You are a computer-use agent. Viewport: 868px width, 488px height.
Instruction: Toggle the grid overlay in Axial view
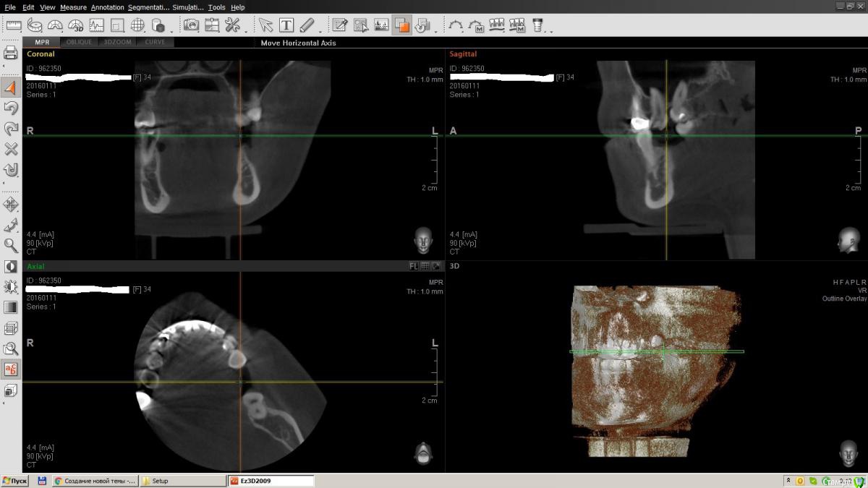click(x=425, y=266)
